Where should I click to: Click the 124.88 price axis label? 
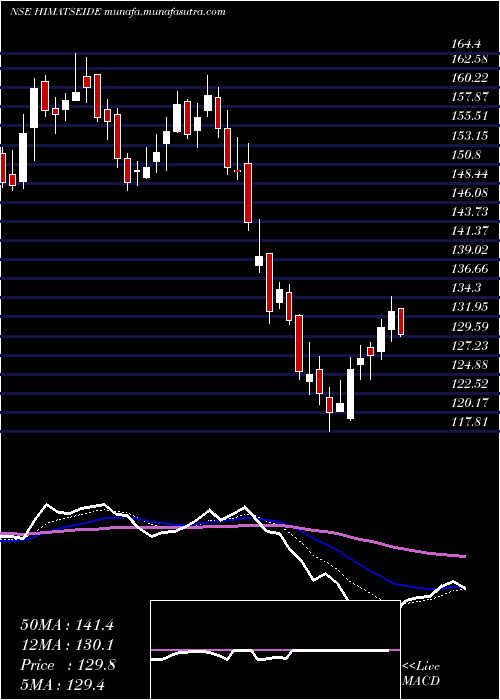coord(470,365)
